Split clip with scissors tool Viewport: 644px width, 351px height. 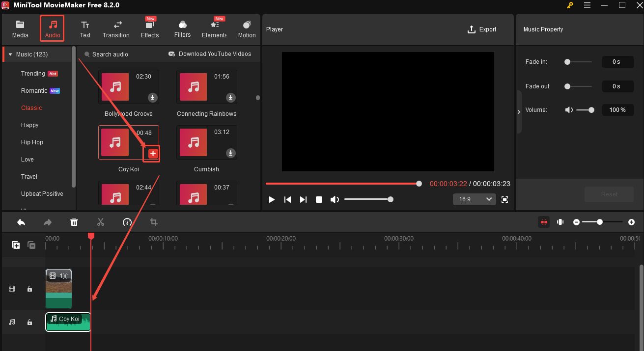(101, 222)
